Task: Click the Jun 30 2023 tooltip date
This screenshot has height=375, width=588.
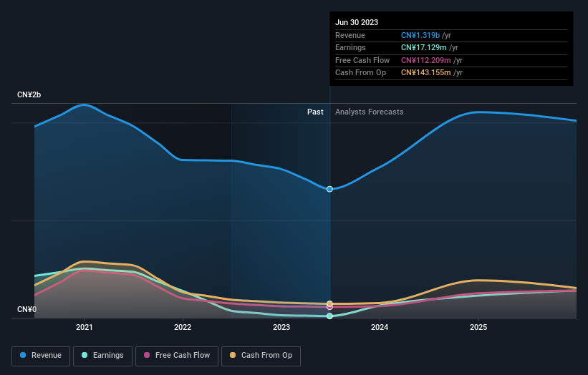Action: (x=357, y=22)
